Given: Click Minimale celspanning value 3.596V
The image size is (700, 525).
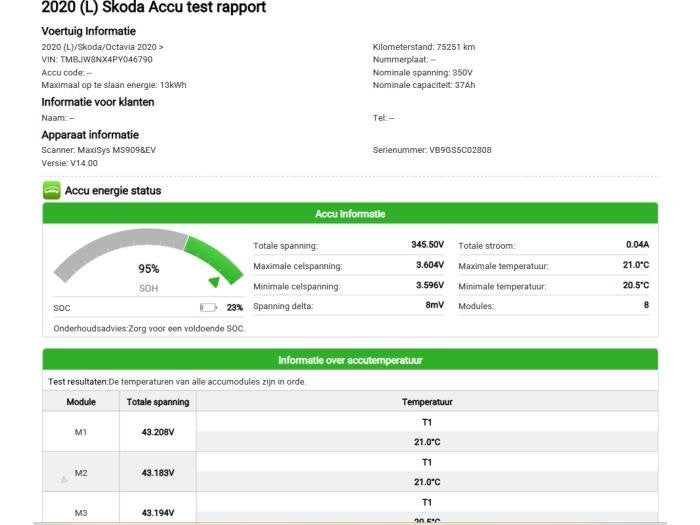Looking at the screenshot, I should (x=430, y=285).
